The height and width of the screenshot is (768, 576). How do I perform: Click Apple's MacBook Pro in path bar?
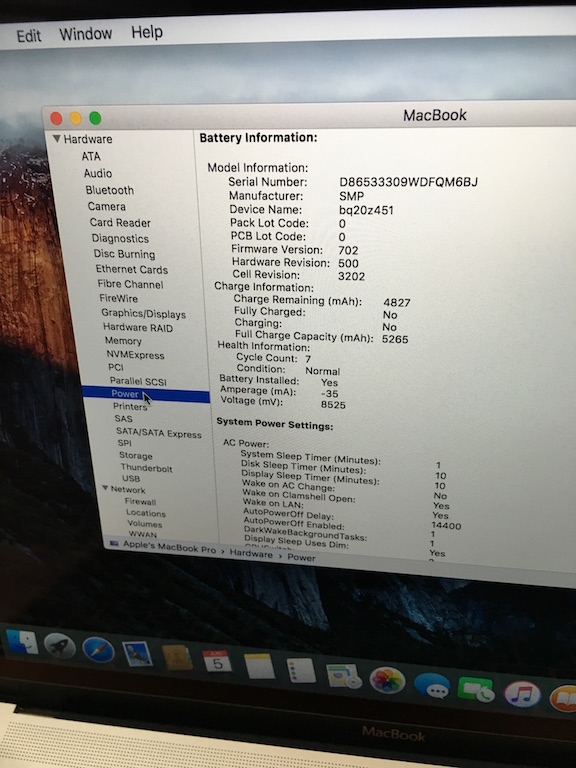point(169,547)
